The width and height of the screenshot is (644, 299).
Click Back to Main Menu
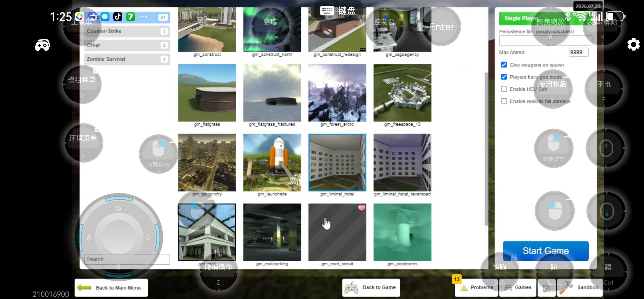coord(111,288)
